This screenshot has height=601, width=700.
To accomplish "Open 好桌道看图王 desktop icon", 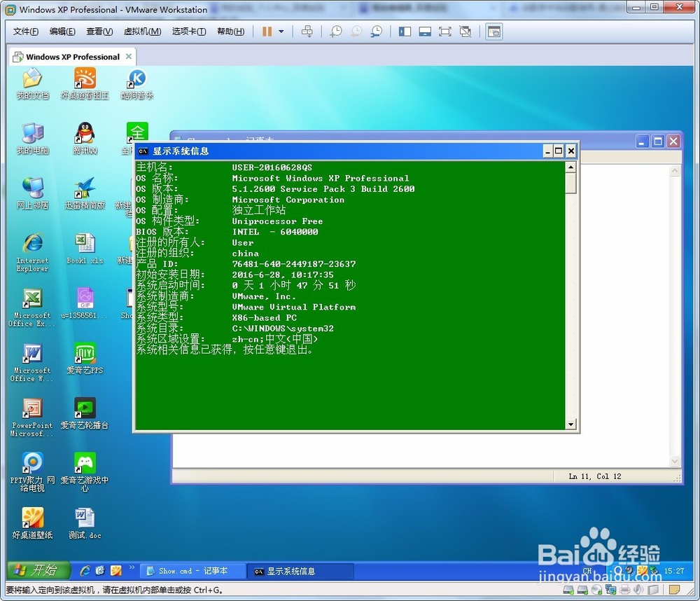I will coord(85,84).
